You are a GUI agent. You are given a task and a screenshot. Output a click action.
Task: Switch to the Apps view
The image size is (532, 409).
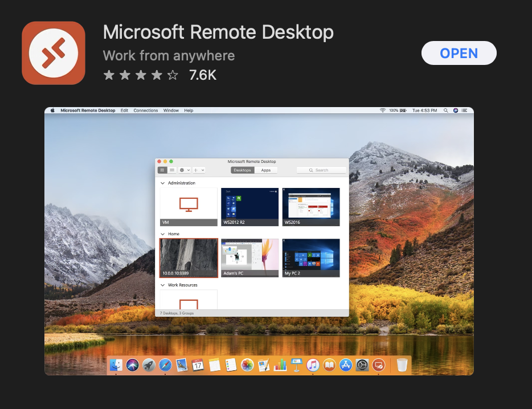pyautogui.click(x=265, y=170)
